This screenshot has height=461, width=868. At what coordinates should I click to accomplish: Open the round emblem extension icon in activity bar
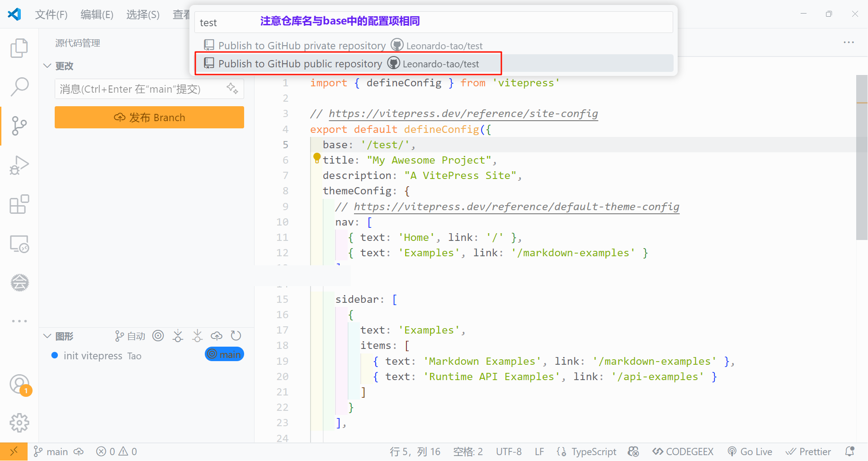tap(19, 283)
